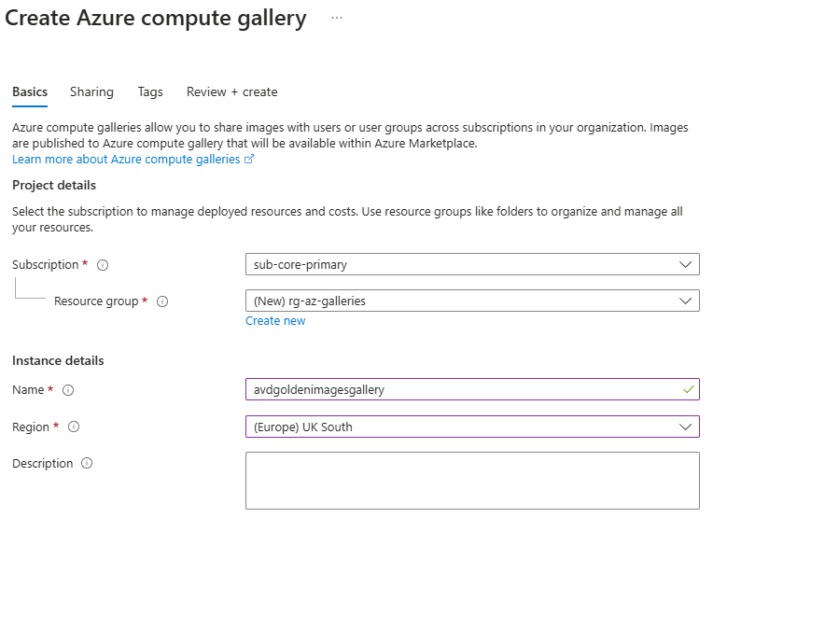Click the Resource group help icon

point(162,301)
